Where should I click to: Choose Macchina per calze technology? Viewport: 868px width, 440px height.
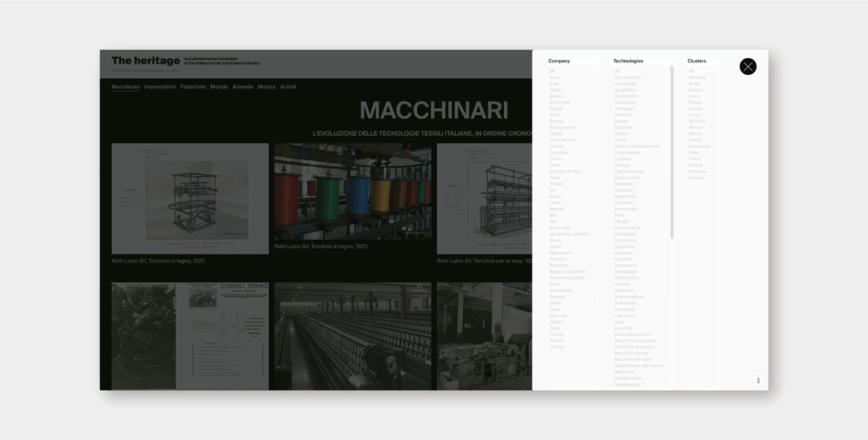click(633, 359)
